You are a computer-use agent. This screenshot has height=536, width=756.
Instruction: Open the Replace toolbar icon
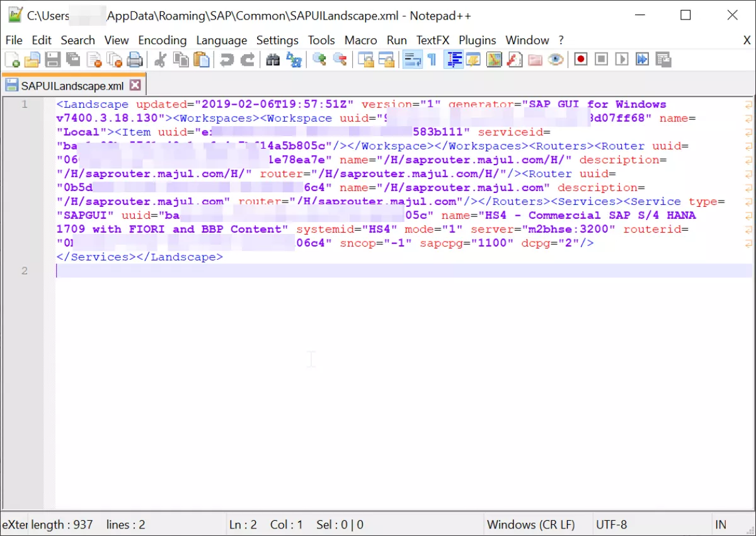(x=294, y=60)
